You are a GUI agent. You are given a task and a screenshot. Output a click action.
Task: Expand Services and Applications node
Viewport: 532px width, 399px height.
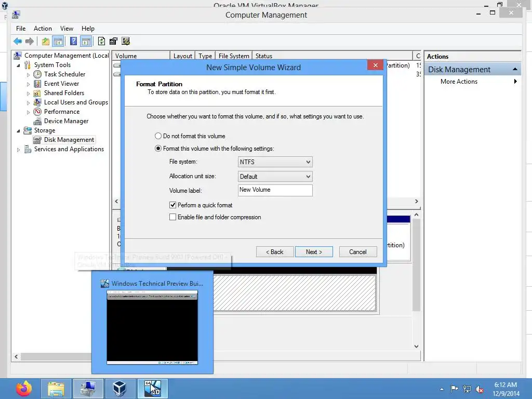(x=18, y=149)
